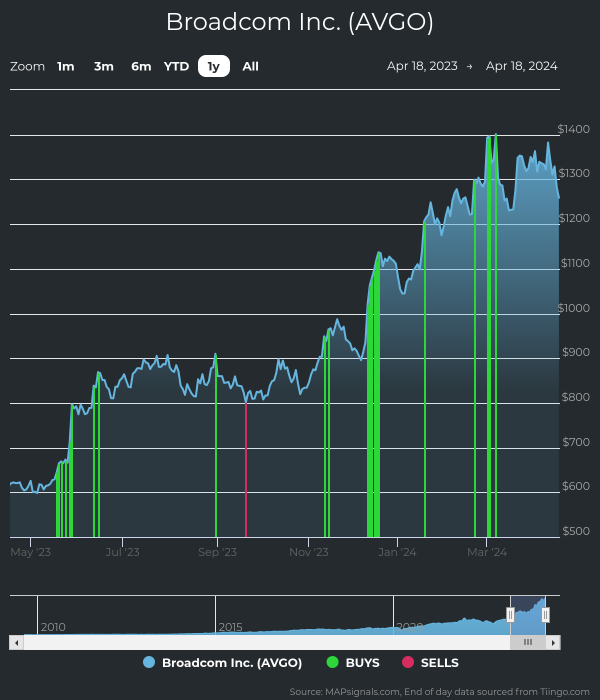
Task: Click the 3m zoom option
Action: coord(103,66)
